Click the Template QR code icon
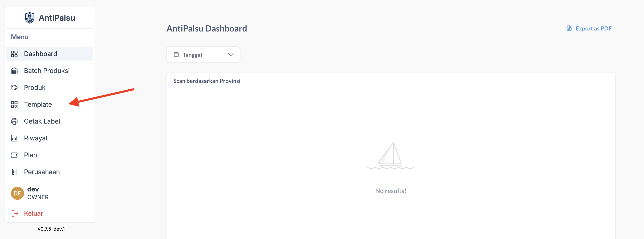Viewport: 644px width, 239px height. point(14,104)
